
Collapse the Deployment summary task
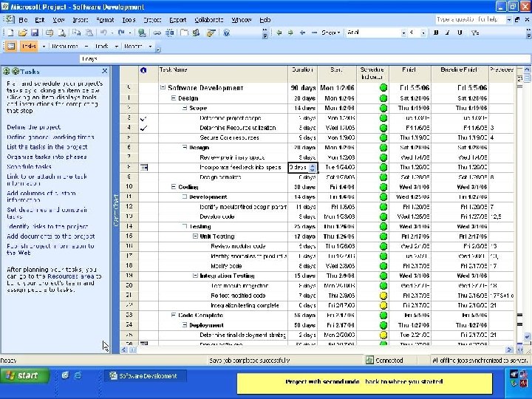(185, 325)
